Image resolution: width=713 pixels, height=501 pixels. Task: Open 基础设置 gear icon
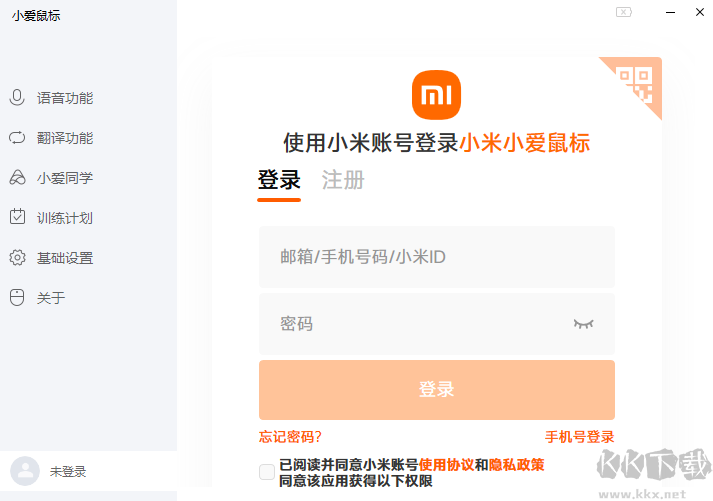click(17, 258)
